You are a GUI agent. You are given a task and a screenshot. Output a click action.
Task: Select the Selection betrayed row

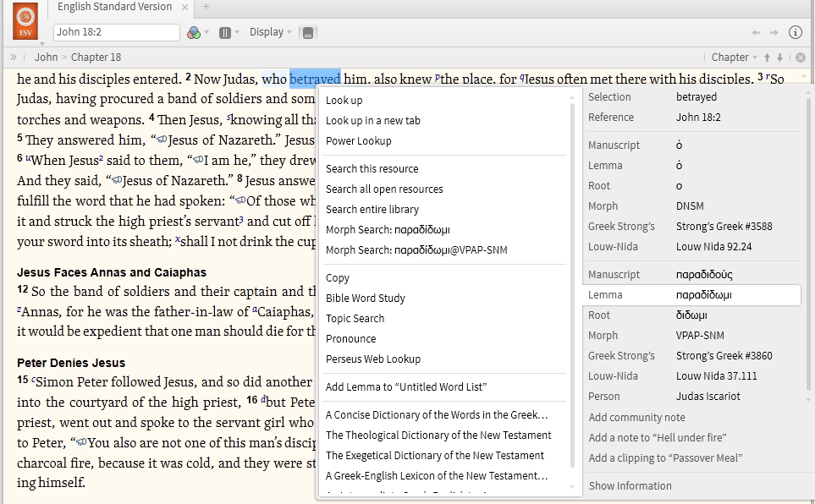693,97
